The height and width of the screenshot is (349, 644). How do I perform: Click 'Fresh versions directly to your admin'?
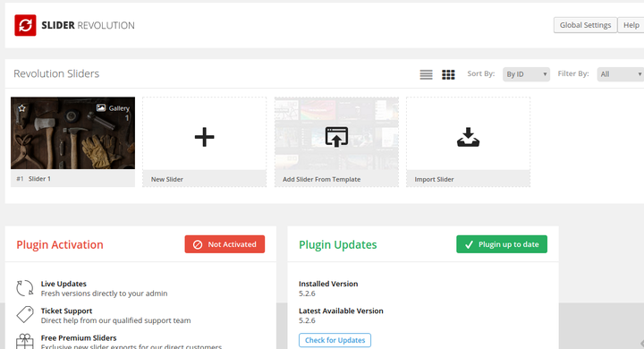point(104,294)
